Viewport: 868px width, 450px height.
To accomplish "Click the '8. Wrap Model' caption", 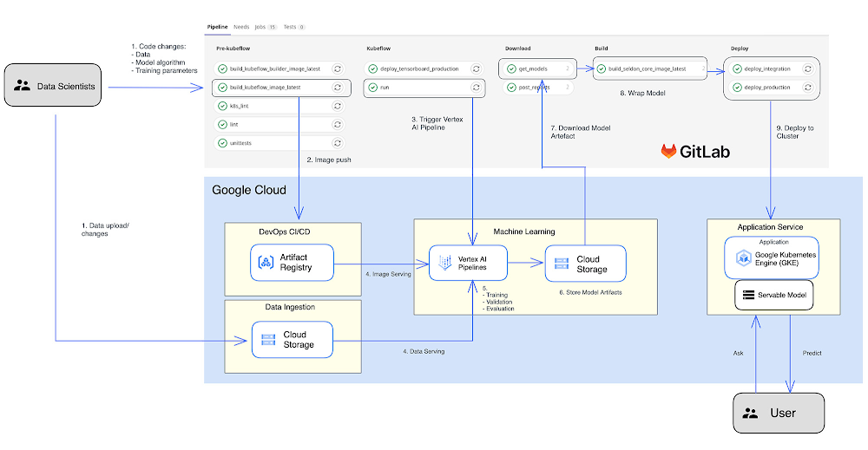I will [x=642, y=93].
